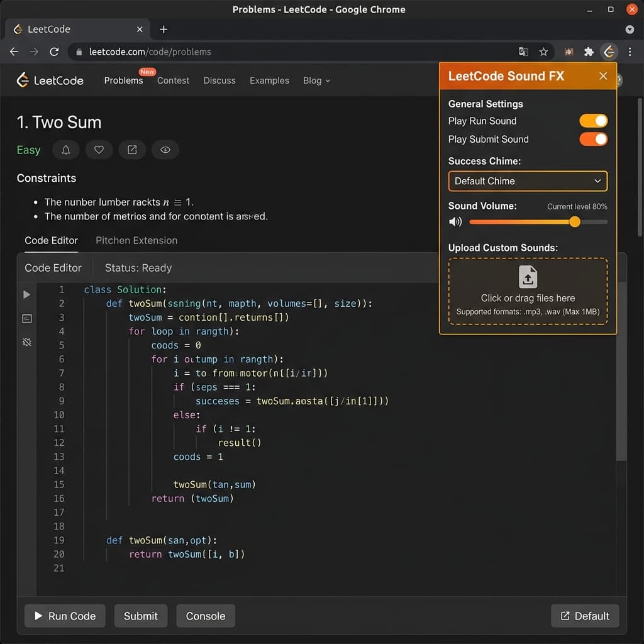Click the orange extension icon left of puzzle
The image size is (644, 644).
pos(569,52)
